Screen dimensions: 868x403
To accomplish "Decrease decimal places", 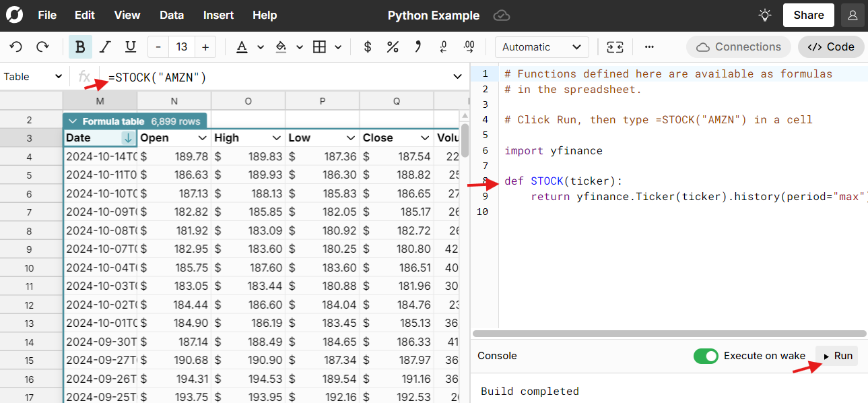I will 442,46.
